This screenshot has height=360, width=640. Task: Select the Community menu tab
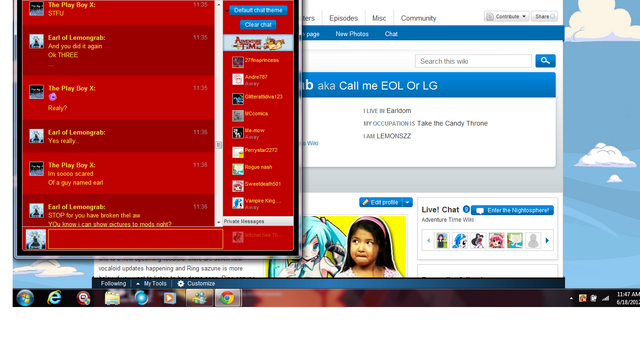418,18
